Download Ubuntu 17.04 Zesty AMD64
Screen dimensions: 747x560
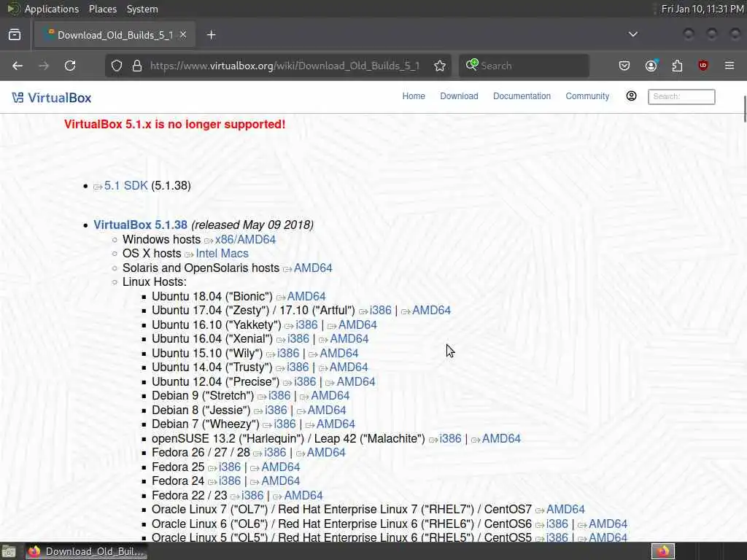(431, 311)
